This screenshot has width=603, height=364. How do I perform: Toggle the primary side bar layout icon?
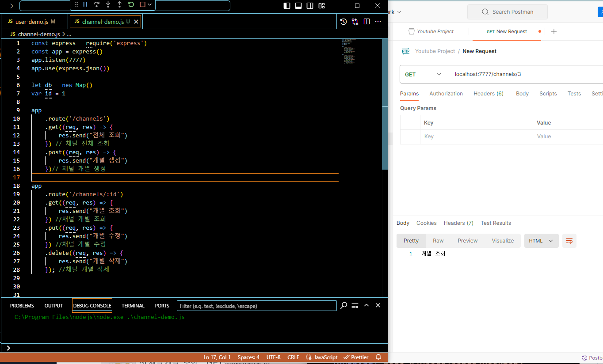pyautogui.click(x=287, y=6)
